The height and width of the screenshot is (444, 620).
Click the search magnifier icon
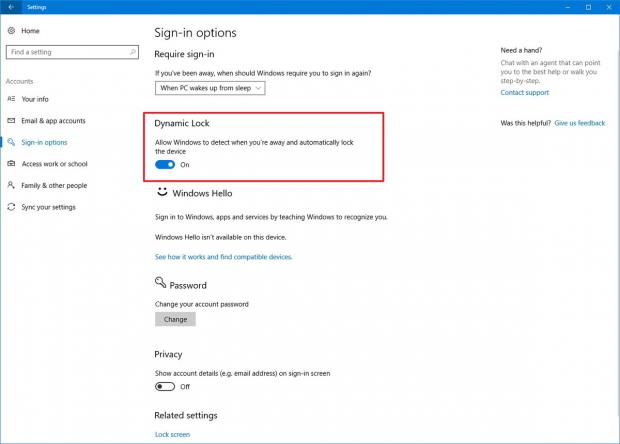point(132,52)
